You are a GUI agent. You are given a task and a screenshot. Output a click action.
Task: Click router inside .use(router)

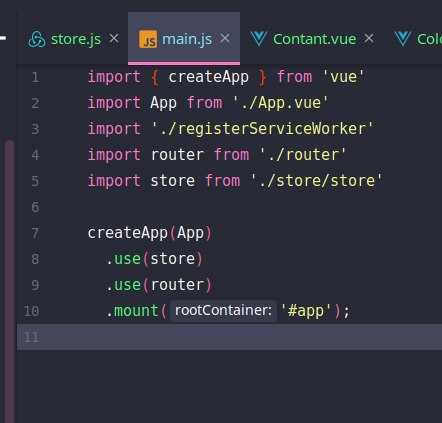177,285
